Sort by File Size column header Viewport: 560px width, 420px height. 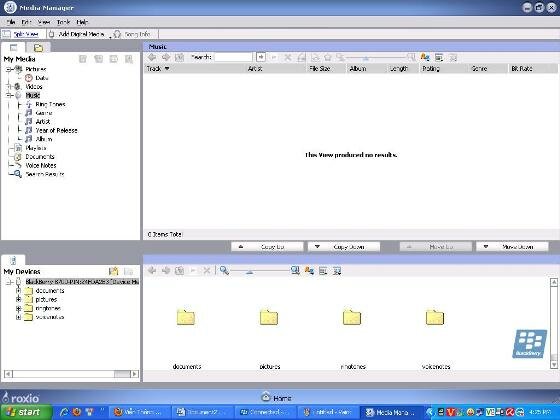click(x=326, y=69)
